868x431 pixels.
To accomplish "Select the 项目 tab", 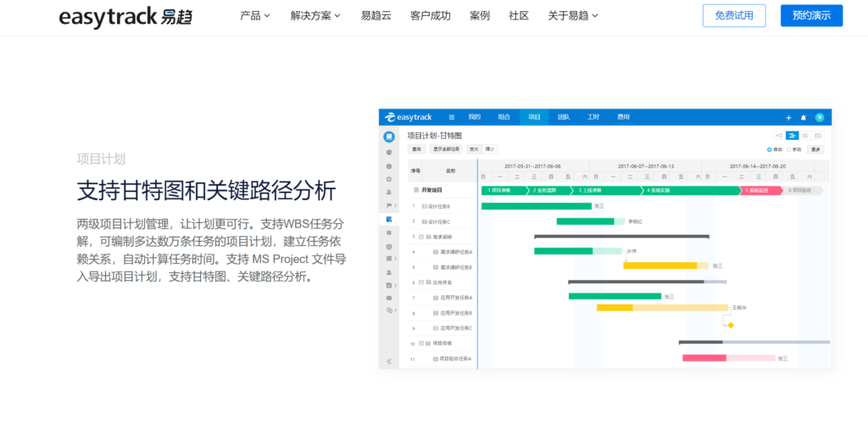I will click(x=534, y=117).
